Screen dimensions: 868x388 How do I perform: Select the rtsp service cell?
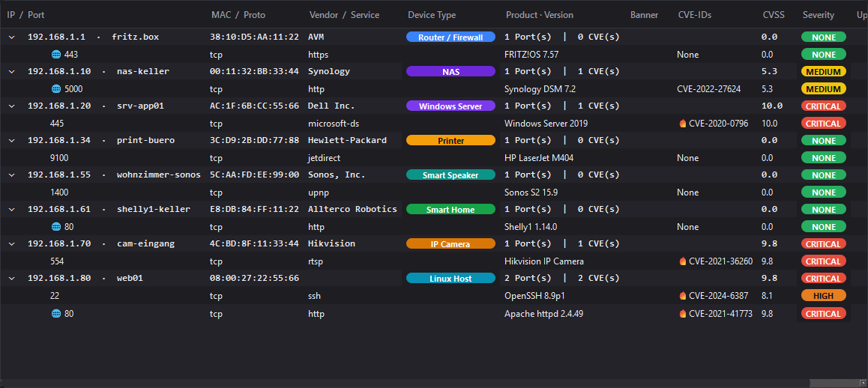click(x=315, y=261)
